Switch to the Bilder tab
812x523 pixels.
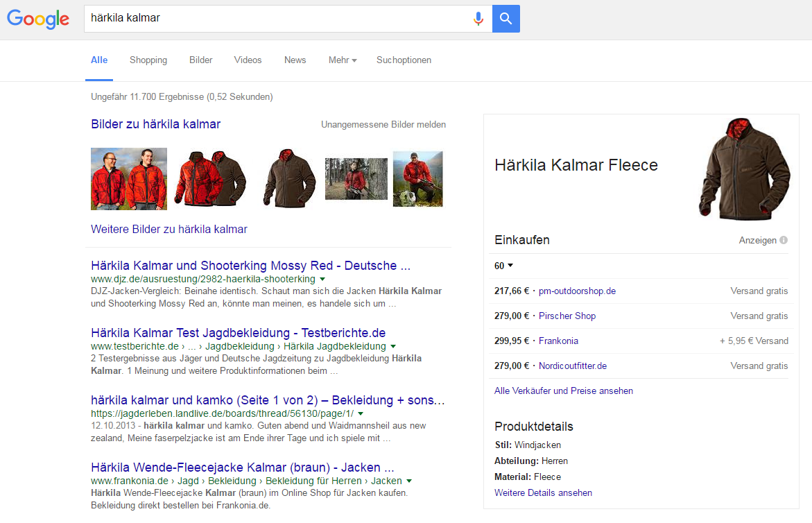201,60
